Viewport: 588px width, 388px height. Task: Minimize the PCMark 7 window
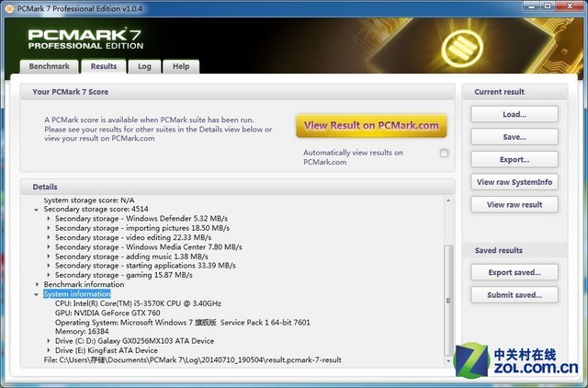(x=531, y=6)
